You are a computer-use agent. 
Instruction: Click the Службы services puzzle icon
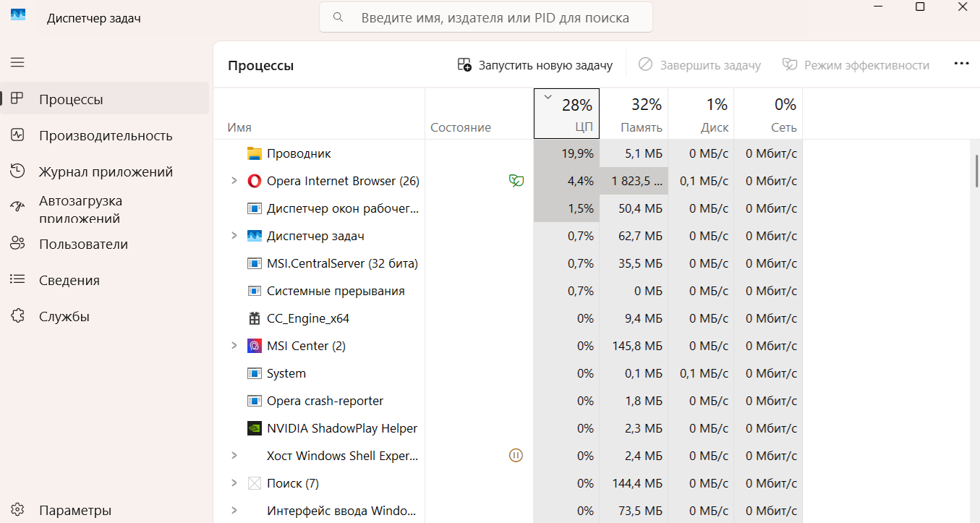tap(17, 316)
